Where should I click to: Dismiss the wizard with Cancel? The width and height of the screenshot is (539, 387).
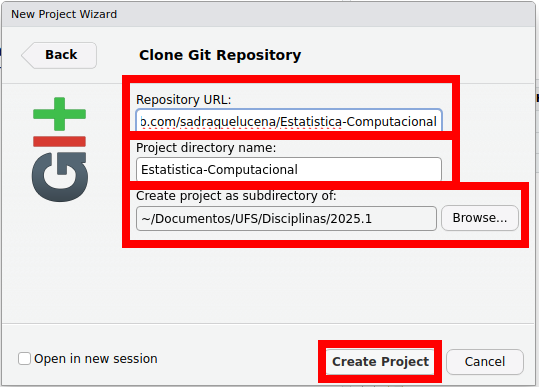485,362
